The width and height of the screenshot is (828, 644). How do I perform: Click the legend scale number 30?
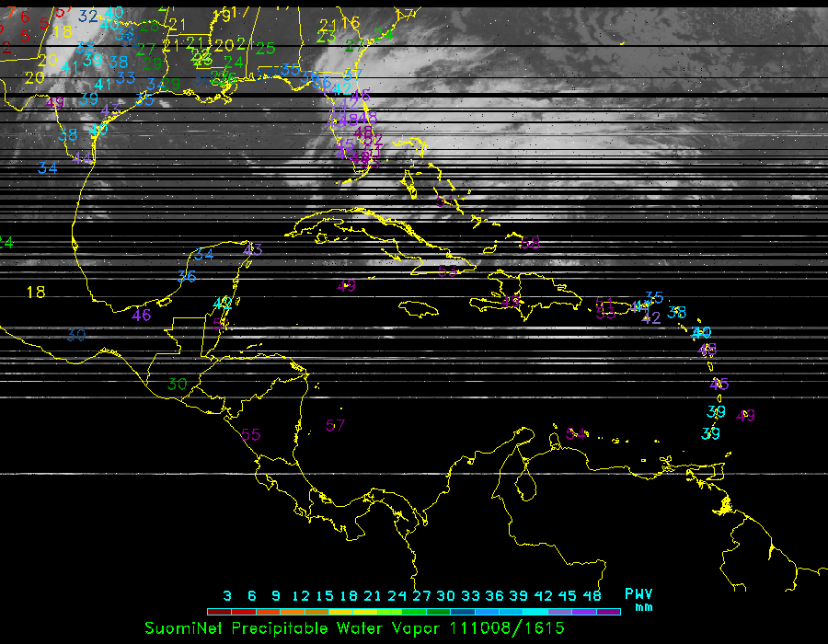tap(446, 595)
